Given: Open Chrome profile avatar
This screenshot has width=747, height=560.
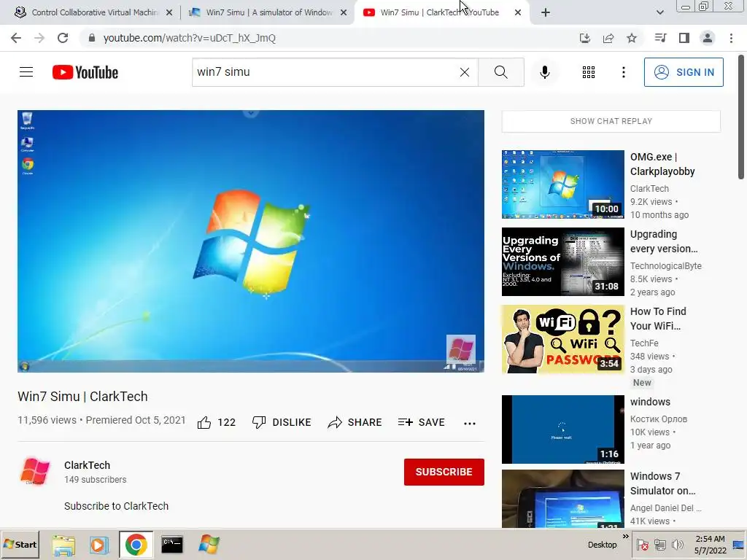Looking at the screenshot, I should coord(708,38).
